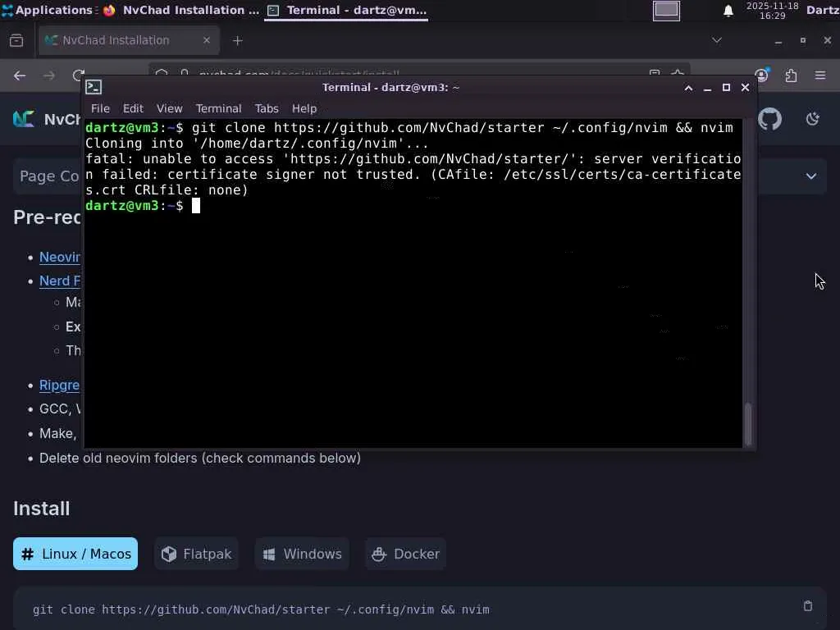Click the git clone command text on the page

(261, 609)
